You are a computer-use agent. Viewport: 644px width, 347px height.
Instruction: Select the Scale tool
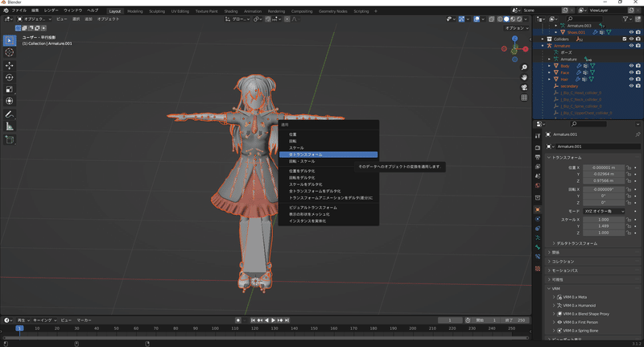coord(10,89)
